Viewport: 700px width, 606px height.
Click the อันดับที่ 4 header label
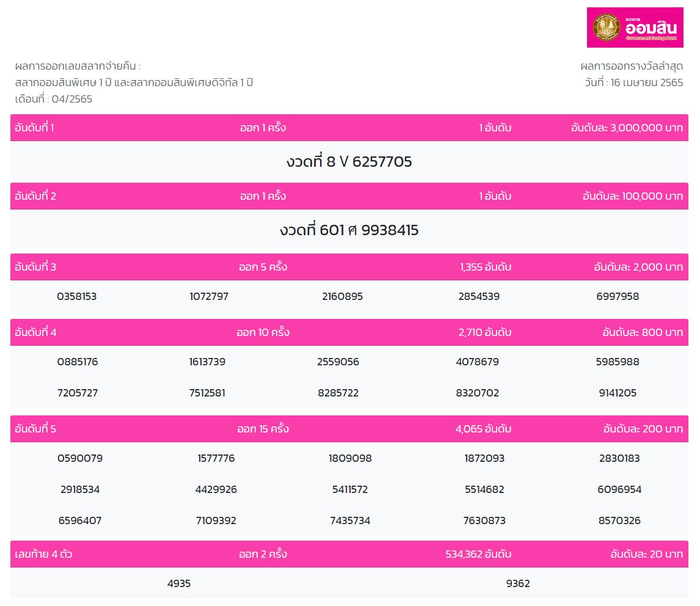click(x=35, y=332)
